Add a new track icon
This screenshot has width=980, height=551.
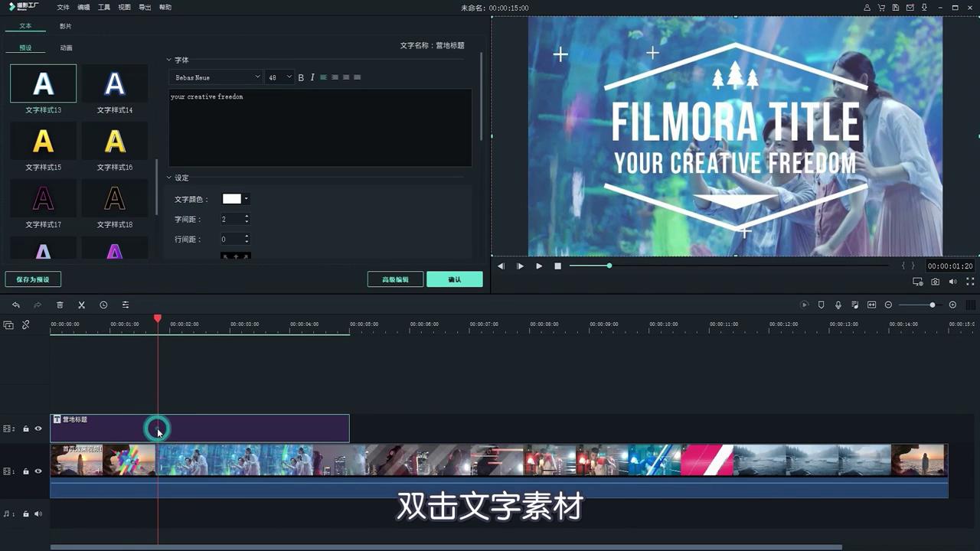coord(8,324)
